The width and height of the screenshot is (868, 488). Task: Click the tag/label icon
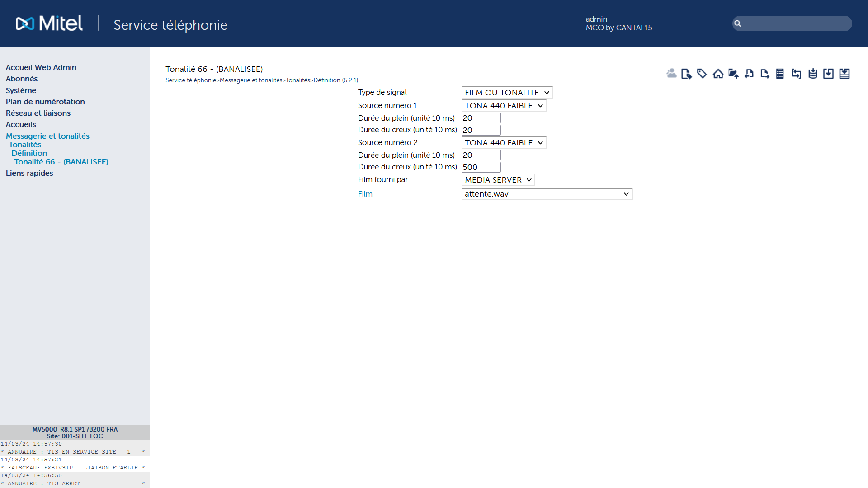click(702, 73)
